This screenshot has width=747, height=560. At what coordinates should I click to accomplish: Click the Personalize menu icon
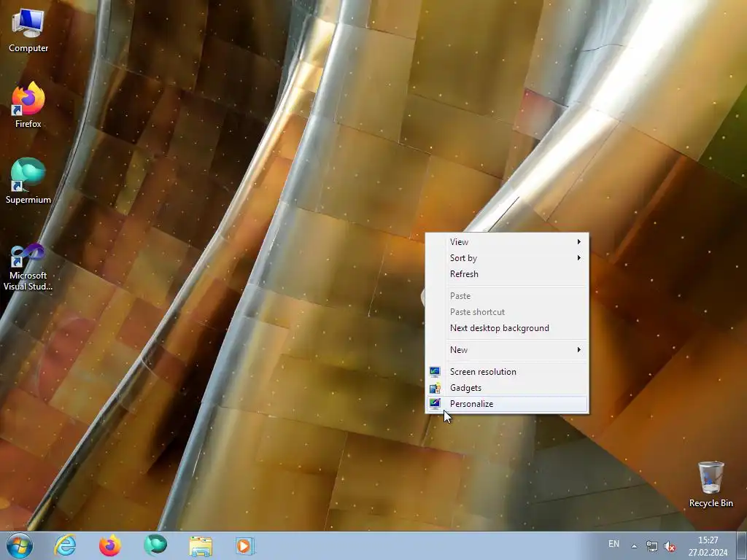coord(435,404)
